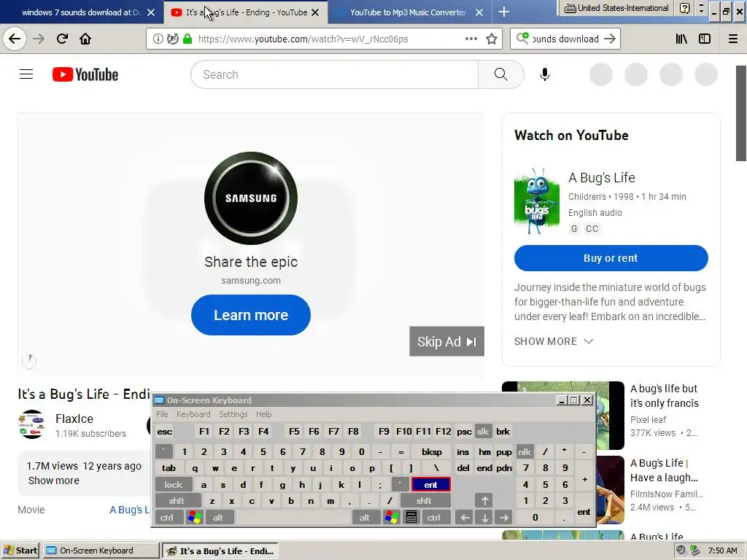Show sidebars using the sidebar icon
This screenshot has width=747, height=560.
pos(705,39)
